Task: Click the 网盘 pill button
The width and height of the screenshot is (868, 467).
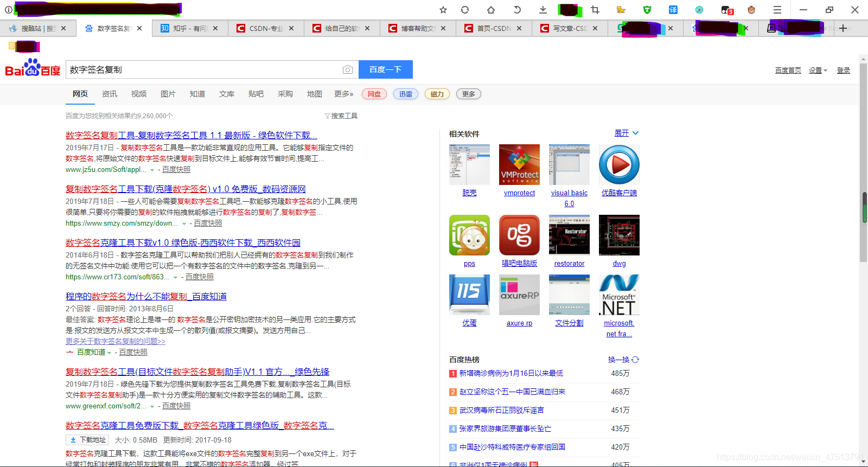Action: [374, 94]
